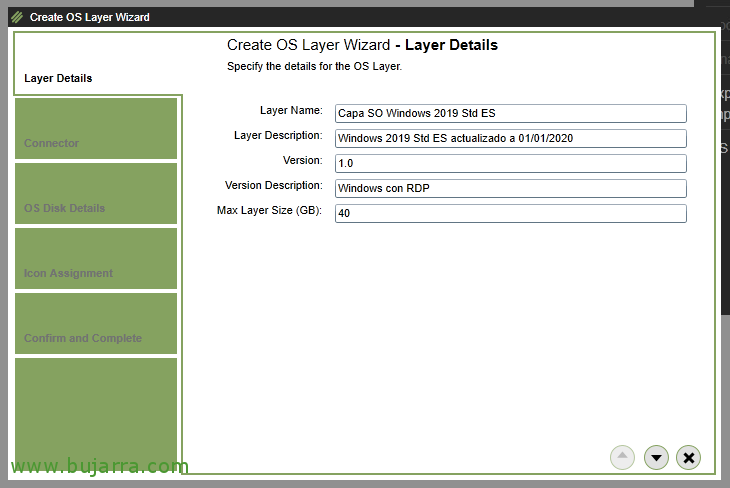Click the next step down-arrow button
The image size is (730, 488).
pyautogui.click(x=656, y=458)
